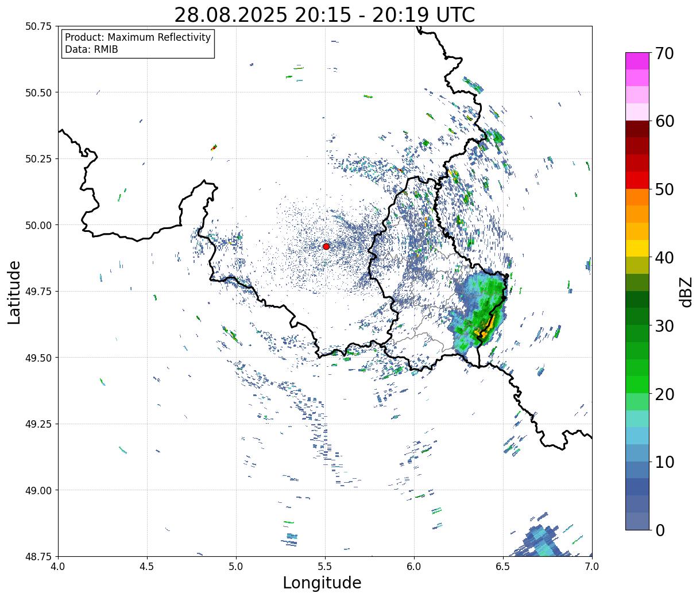Click the colorbar tick label 70
The height and width of the screenshot is (597, 700).
664,53
